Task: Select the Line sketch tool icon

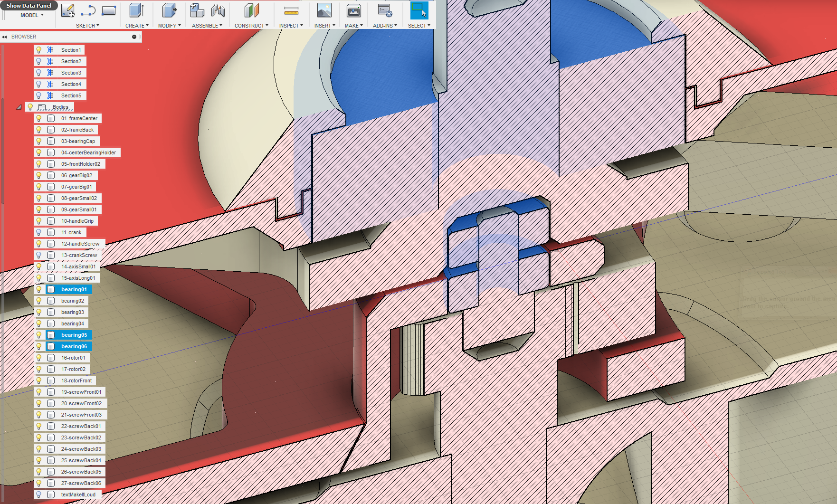Action: coord(88,10)
